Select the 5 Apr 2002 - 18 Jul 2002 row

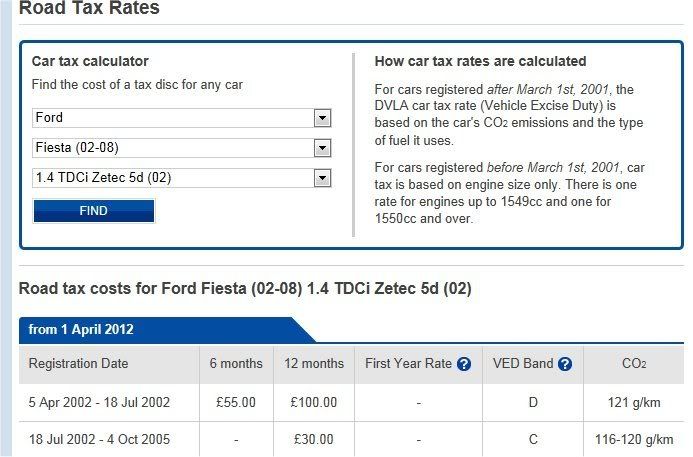click(351, 402)
